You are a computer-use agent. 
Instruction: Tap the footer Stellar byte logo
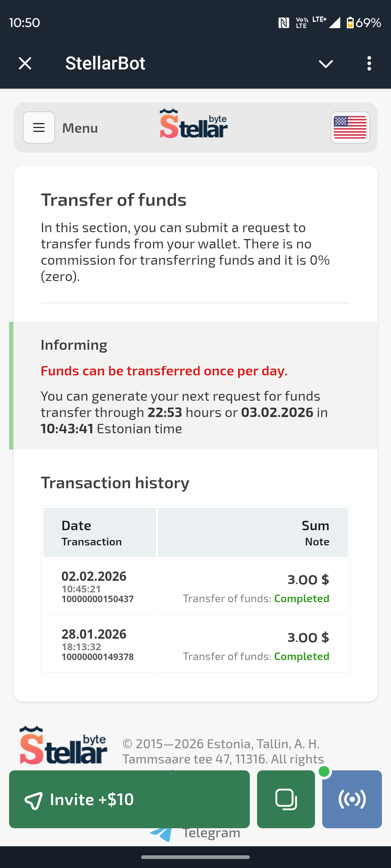(x=63, y=746)
